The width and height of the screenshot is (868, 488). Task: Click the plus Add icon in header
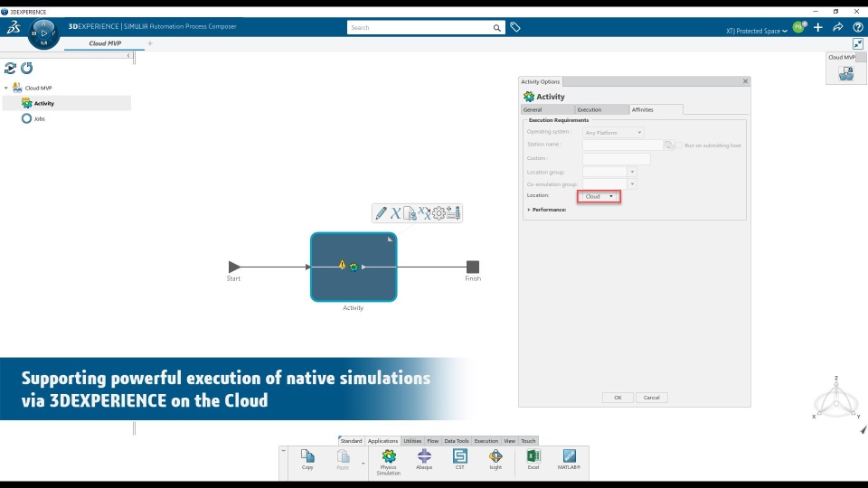pos(818,27)
